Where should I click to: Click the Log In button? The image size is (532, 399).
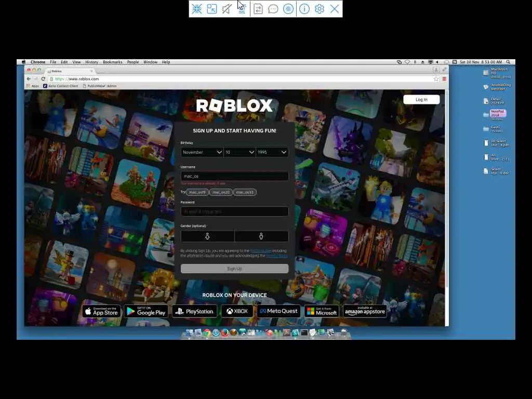click(421, 99)
